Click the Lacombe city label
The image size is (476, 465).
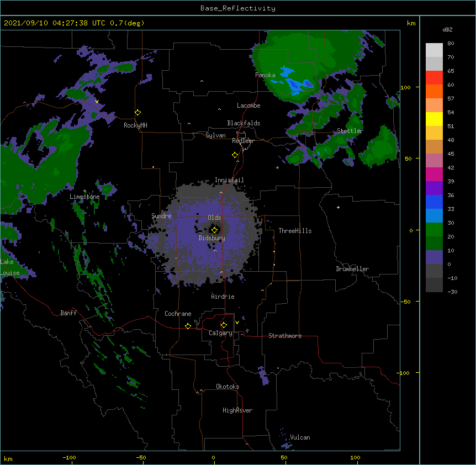248,105
